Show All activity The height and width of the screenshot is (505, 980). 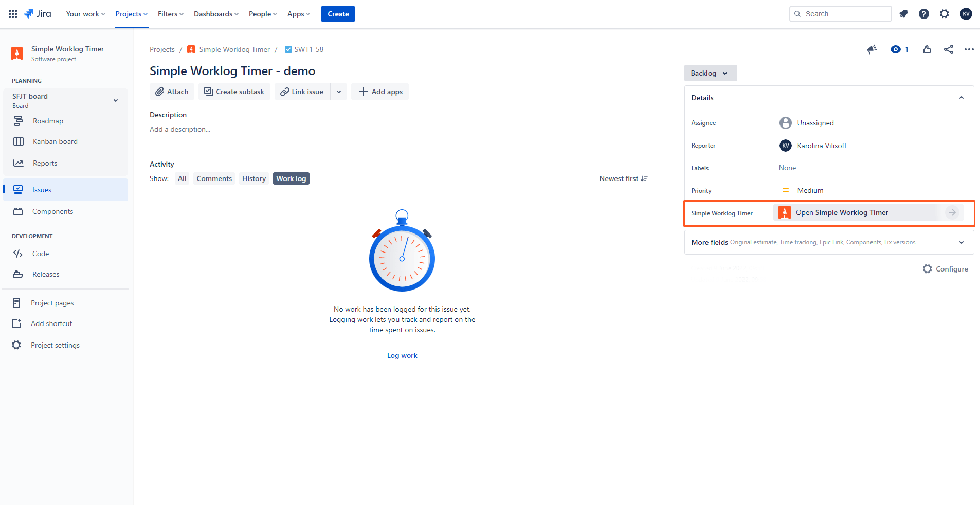point(182,178)
